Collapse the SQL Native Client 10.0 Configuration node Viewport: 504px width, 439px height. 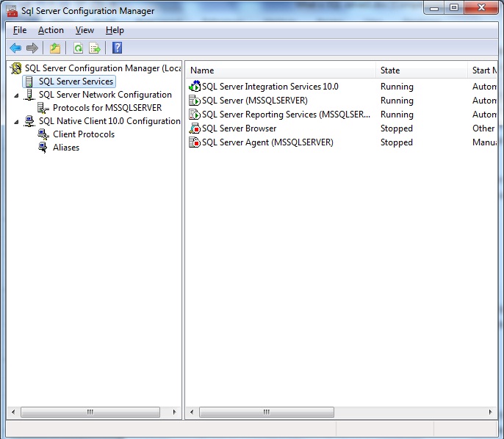tap(16, 122)
